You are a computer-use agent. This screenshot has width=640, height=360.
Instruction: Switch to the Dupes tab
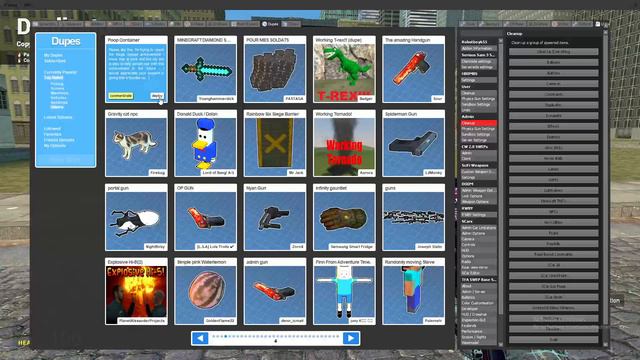click(270, 24)
